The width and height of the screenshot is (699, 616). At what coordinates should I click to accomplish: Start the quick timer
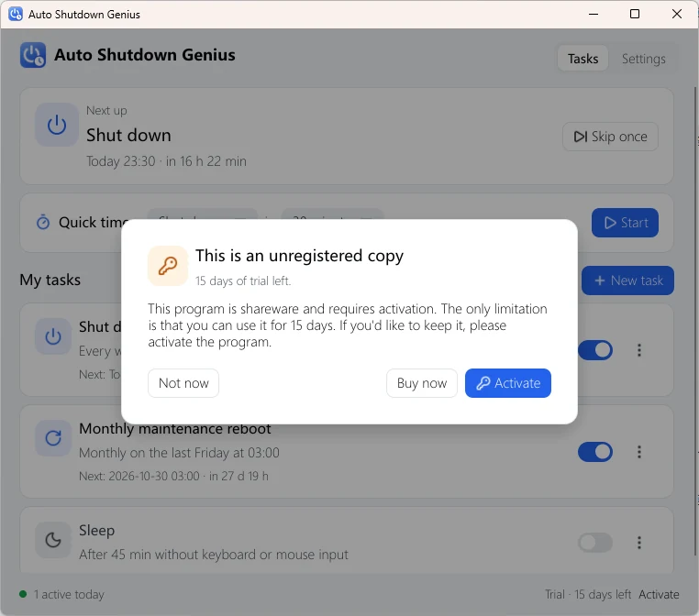[x=625, y=223]
